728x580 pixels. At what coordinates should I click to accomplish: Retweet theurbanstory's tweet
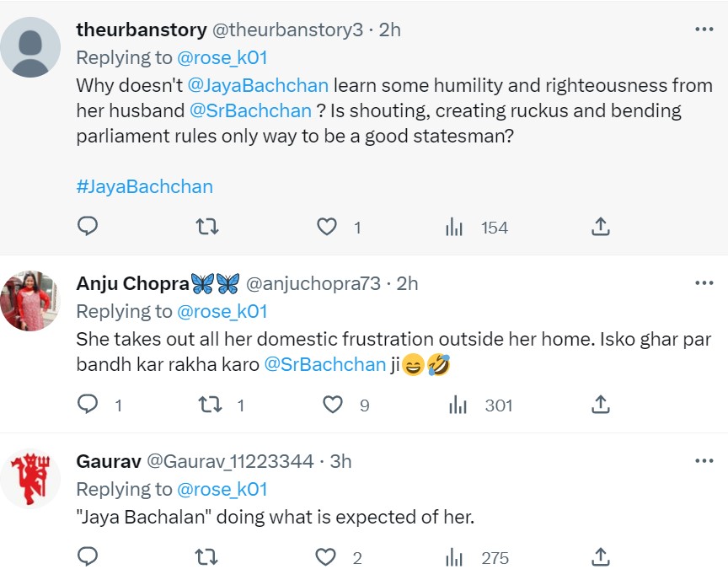tap(206, 227)
